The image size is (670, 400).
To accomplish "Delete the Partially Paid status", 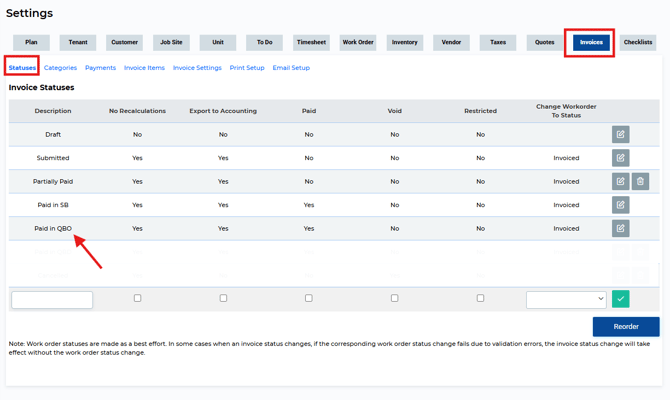I will pyautogui.click(x=640, y=181).
